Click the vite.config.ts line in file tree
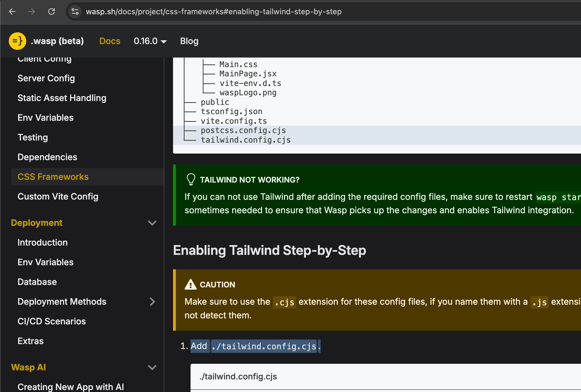This screenshot has height=392, width=581. [x=234, y=121]
